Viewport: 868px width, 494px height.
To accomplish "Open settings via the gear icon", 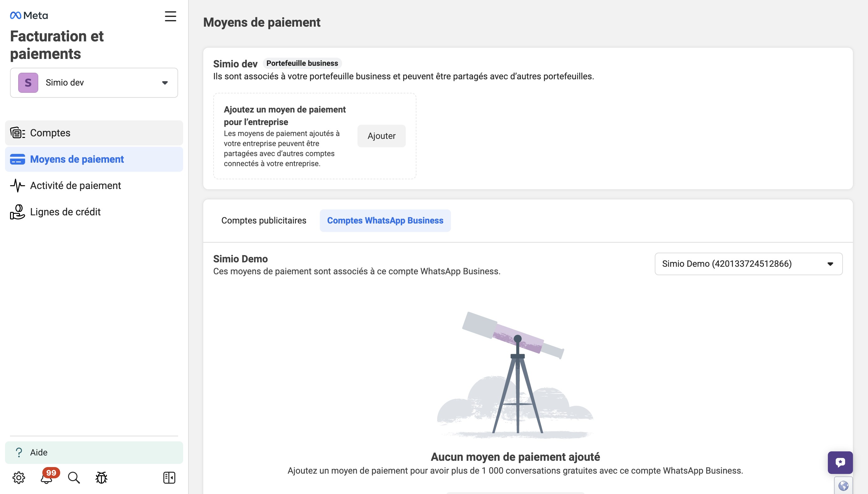I will click(19, 478).
